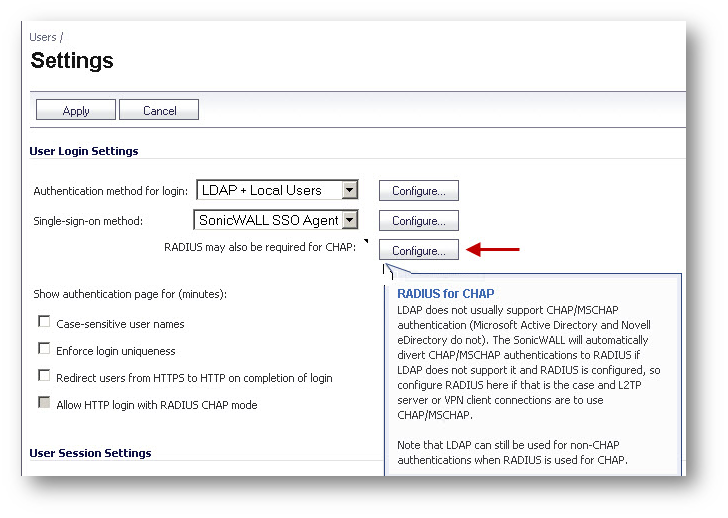Image resolution: width=728 pixels, height=518 pixels.
Task: Configure the LDAP + Local Users authentication
Action: coord(419,191)
